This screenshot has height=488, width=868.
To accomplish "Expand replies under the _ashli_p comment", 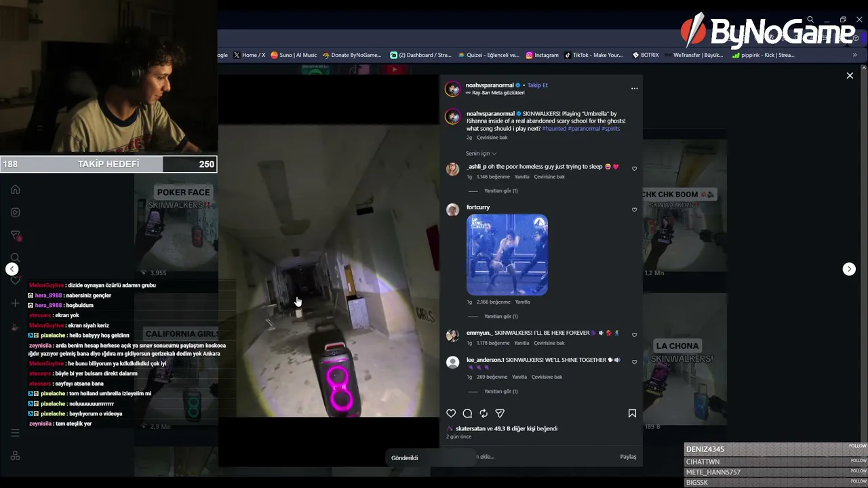I will [x=500, y=191].
